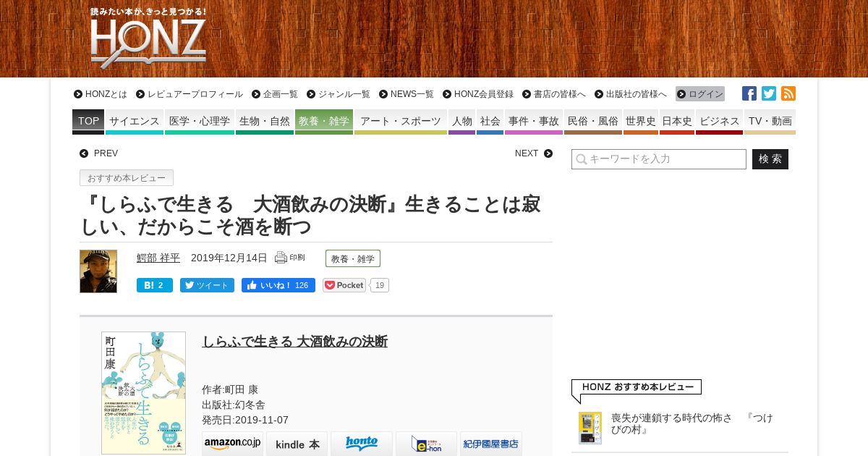Open the reviewer avatar photo
This screenshot has width=868, height=456.
98,271
